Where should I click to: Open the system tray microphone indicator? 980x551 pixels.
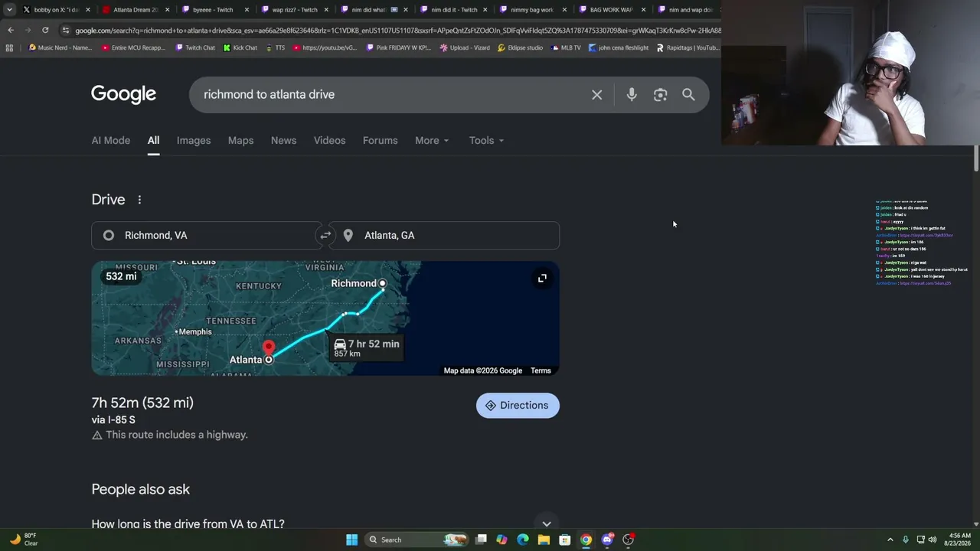(906, 540)
